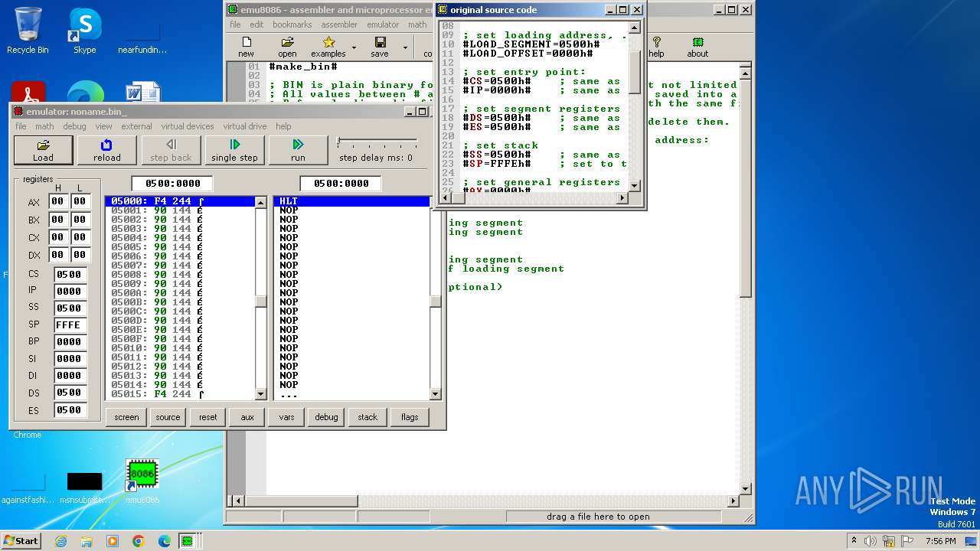Select memory row 05000: F4 244
Viewport: 980px width, 551px height.
click(181, 201)
